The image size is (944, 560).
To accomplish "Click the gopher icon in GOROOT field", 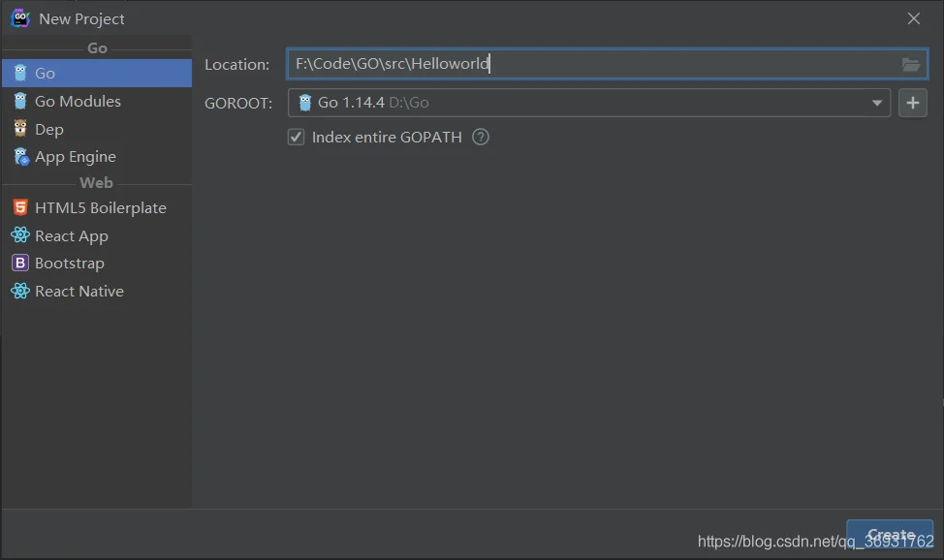I will tap(305, 103).
